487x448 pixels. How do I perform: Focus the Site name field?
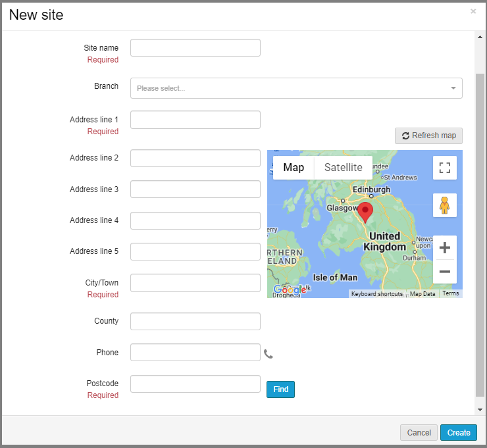click(x=195, y=48)
